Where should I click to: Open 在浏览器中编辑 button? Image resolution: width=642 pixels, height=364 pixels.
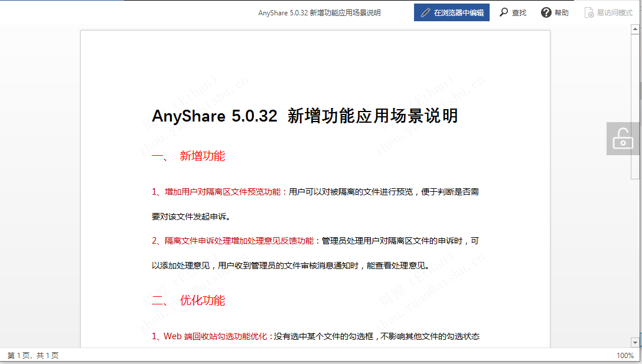point(452,12)
